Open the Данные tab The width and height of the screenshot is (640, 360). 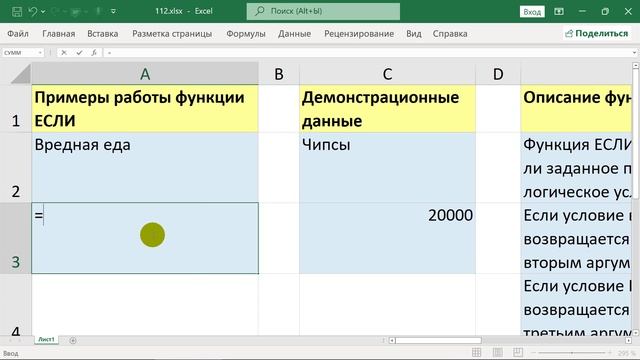click(x=294, y=34)
